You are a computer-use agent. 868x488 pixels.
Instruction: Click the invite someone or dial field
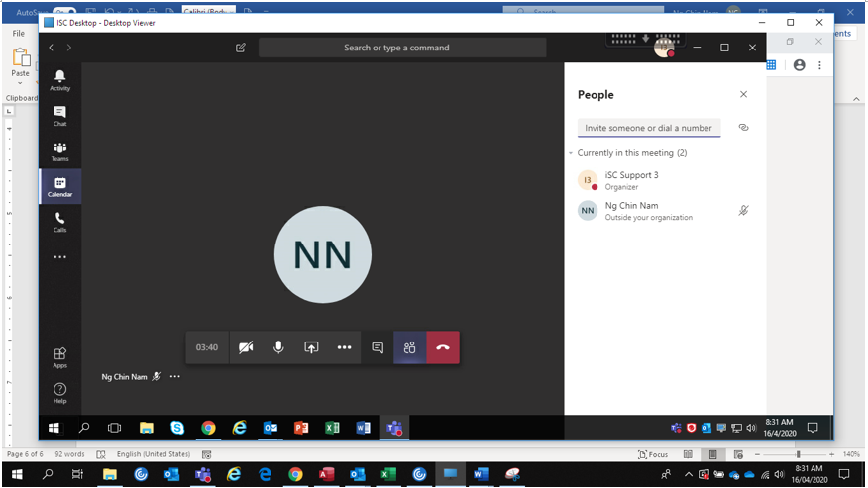point(649,128)
